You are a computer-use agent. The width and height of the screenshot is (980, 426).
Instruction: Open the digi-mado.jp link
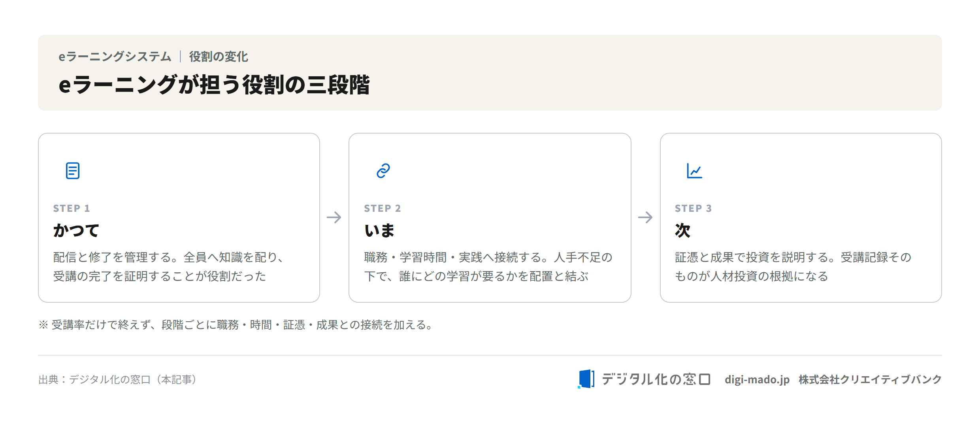[x=757, y=379]
